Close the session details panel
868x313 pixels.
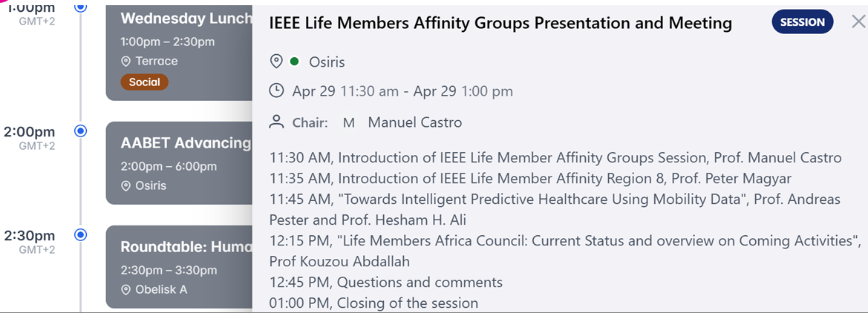[858, 22]
